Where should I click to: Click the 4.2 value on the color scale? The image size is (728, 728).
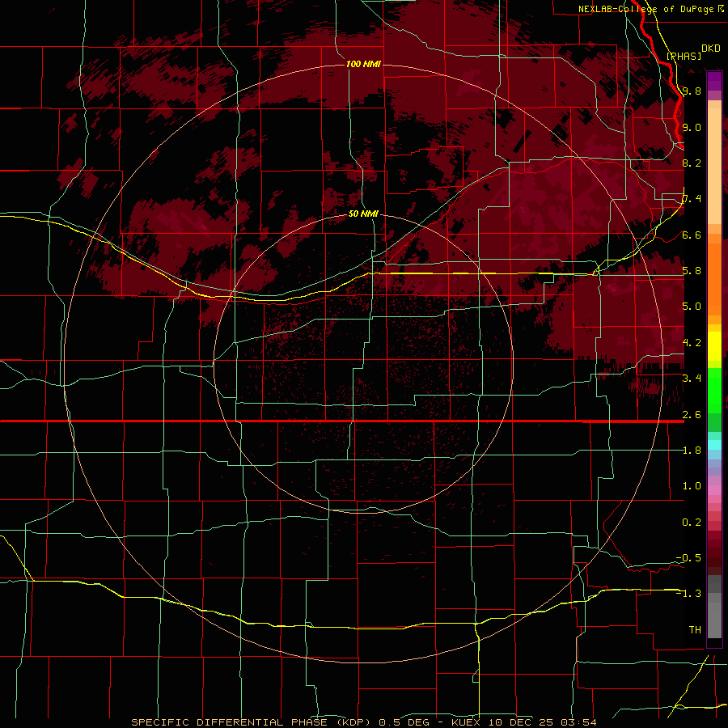pos(692,342)
